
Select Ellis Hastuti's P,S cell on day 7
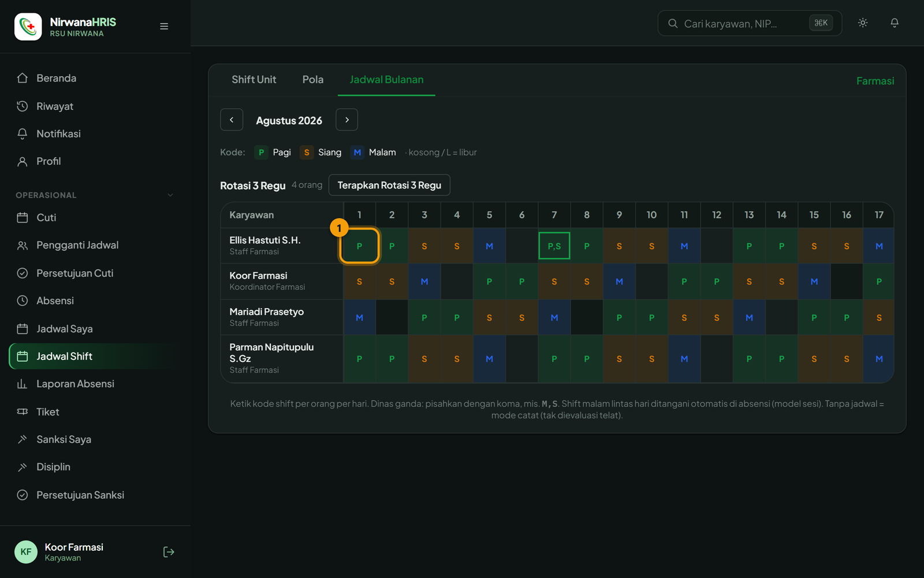pos(554,246)
